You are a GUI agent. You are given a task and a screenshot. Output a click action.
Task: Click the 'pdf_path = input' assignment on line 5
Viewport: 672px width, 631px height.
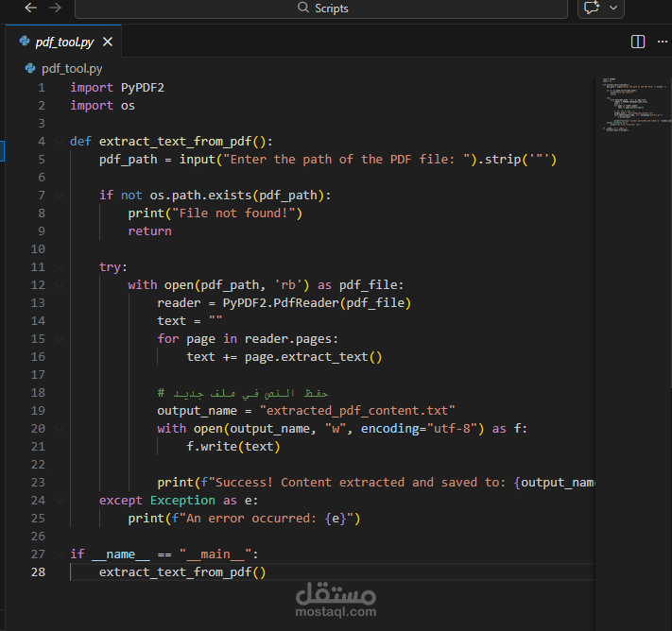coord(157,160)
